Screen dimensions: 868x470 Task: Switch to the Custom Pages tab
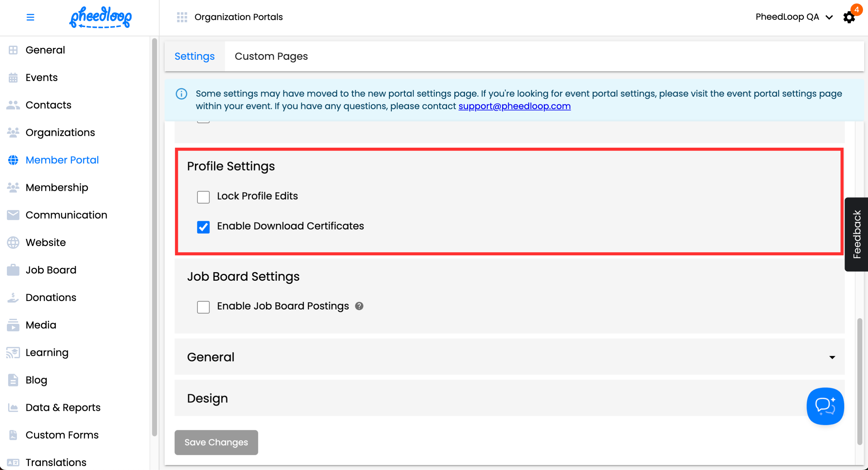click(x=271, y=56)
